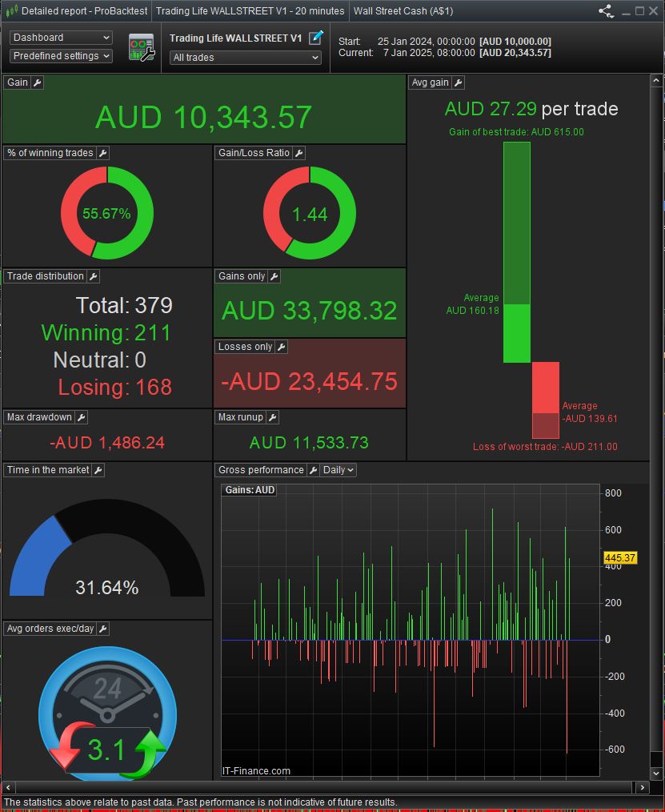
Task: Configure Max runup panel wrench
Action: pos(273,417)
